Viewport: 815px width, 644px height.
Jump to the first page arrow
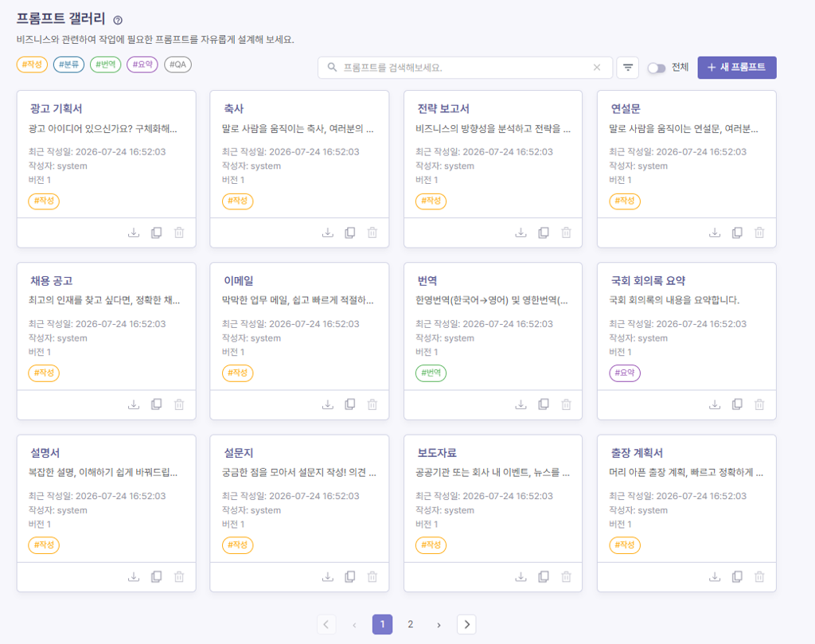[326, 624]
